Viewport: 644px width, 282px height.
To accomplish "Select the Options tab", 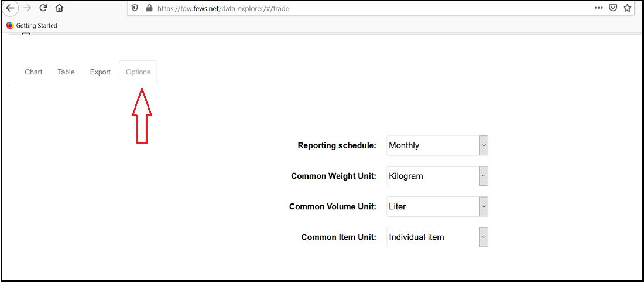I will [x=138, y=72].
